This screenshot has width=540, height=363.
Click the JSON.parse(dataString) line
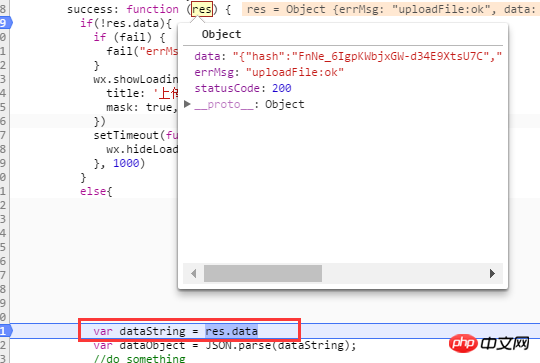[x=225, y=345]
